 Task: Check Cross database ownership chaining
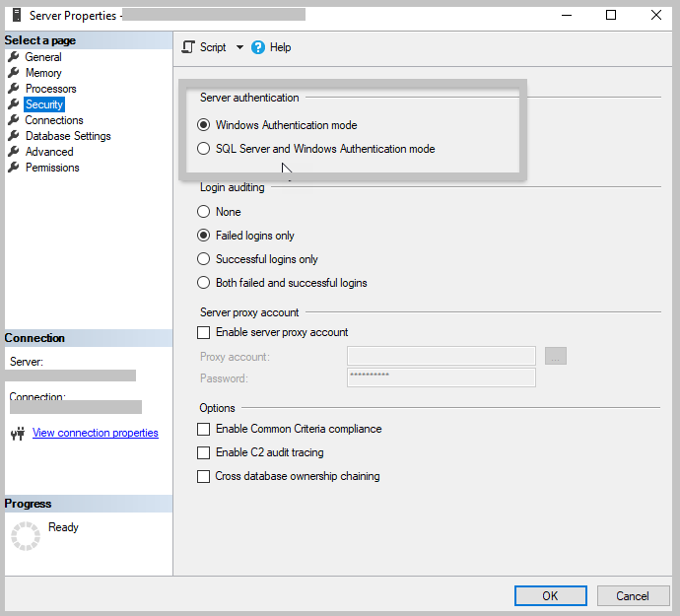(204, 477)
